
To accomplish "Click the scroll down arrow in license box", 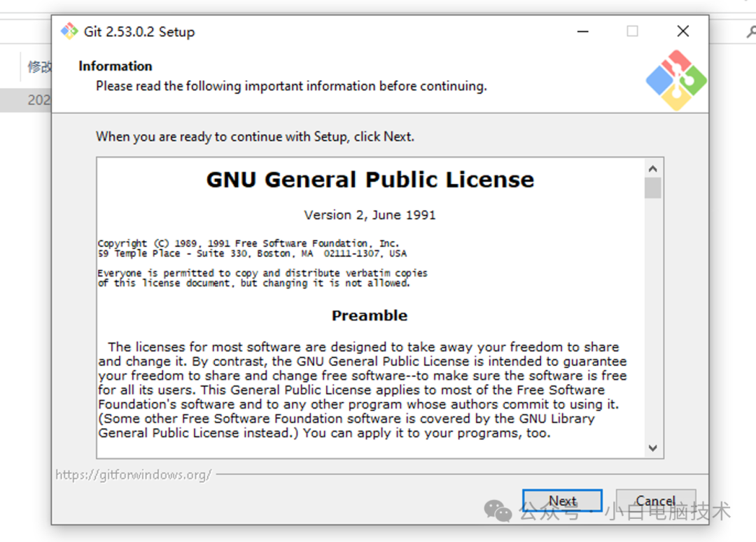I will pyautogui.click(x=653, y=448).
